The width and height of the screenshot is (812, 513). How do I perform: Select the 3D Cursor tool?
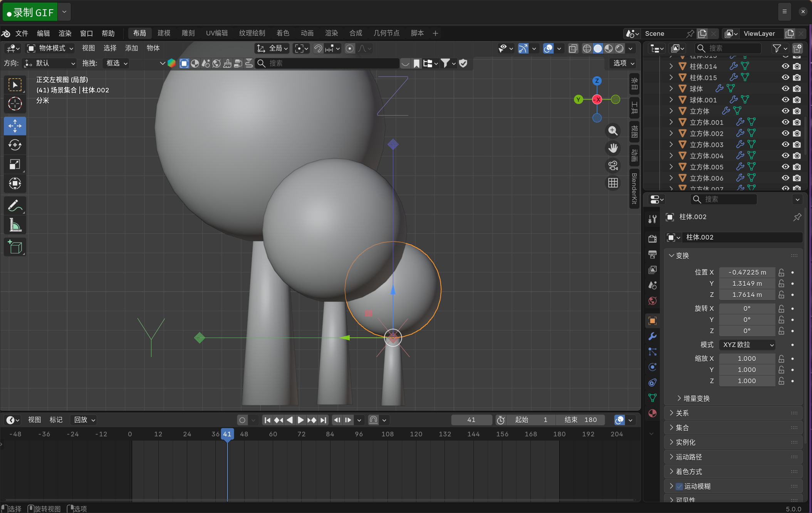tap(15, 104)
